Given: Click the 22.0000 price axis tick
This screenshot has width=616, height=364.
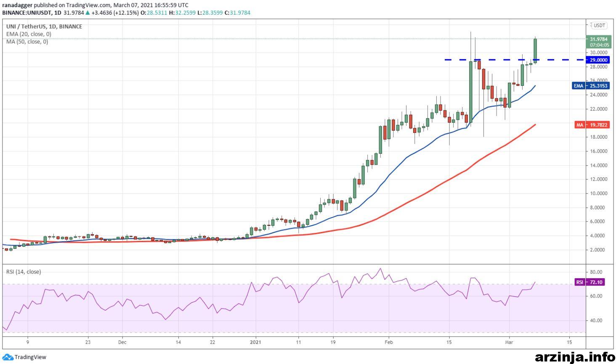Looking at the screenshot, I should pyautogui.click(x=598, y=109).
